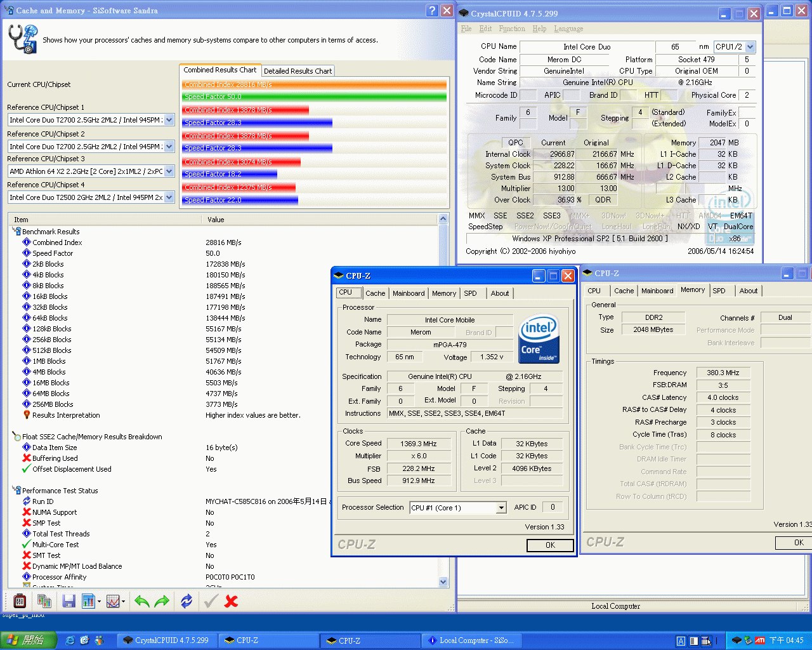This screenshot has height=650, width=812.
Task: Open Reference CPU/Chipset 1 dropdown
Action: click(x=169, y=120)
